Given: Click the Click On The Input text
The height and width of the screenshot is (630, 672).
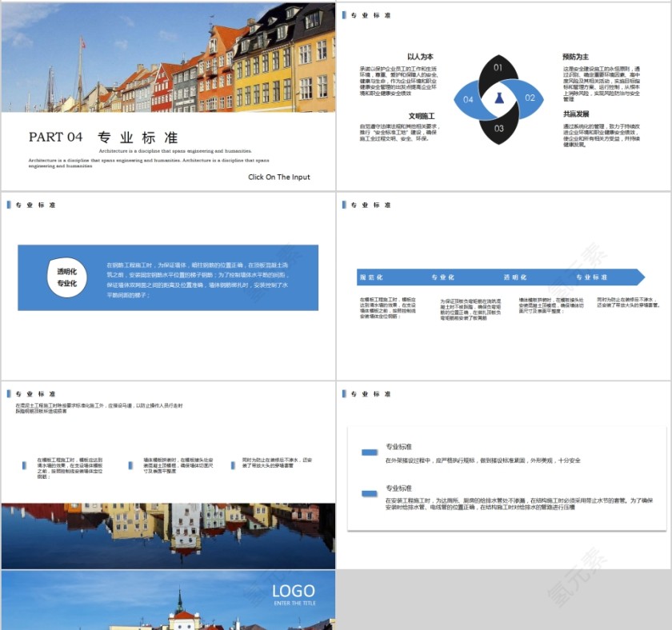Looking at the screenshot, I should pyautogui.click(x=278, y=177).
